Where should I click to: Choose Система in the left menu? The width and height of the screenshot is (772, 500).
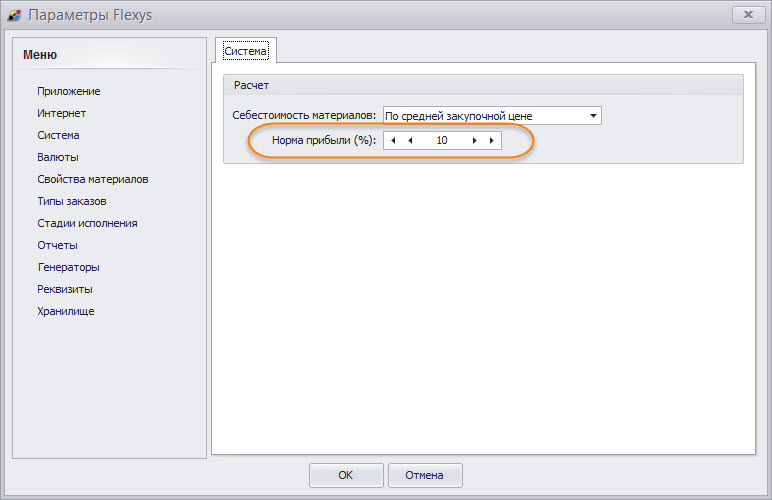pos(58,135)
